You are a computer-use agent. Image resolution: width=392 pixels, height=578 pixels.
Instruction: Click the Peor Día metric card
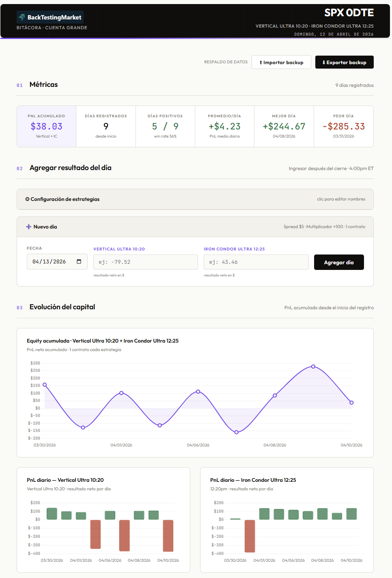coord(343,126)
